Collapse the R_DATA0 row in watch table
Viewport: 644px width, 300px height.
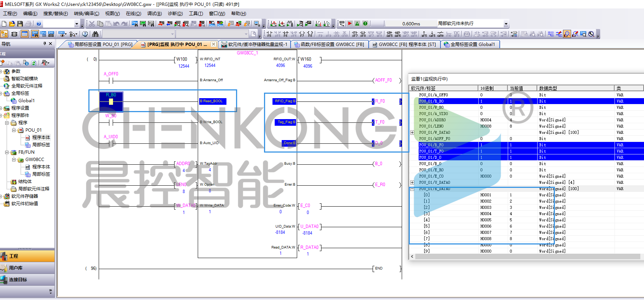[412, 189]
